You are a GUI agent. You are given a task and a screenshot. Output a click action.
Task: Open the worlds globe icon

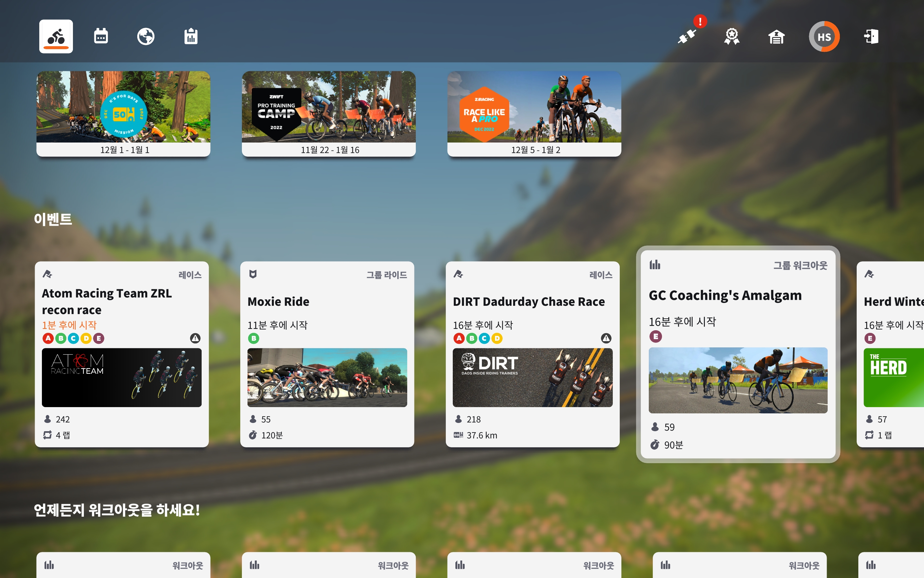point(146,36)
